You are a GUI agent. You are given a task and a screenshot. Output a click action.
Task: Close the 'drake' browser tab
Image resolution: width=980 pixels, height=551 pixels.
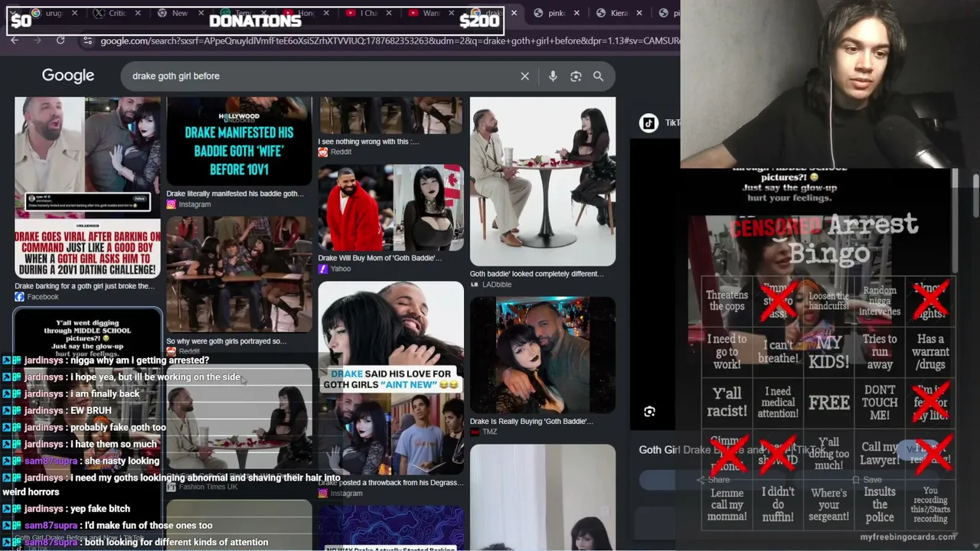coord(514,13)
